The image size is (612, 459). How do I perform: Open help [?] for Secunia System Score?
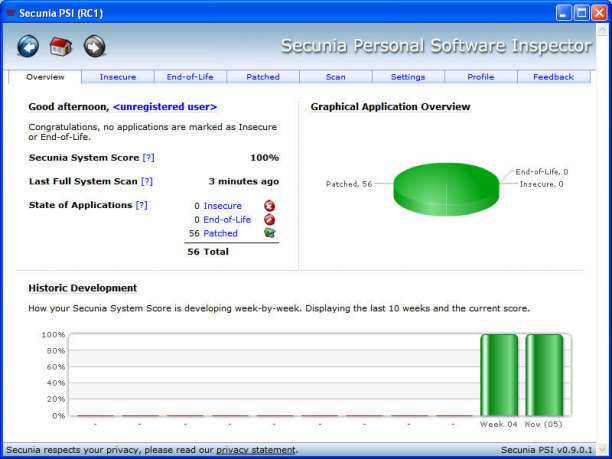pos(148,158)
